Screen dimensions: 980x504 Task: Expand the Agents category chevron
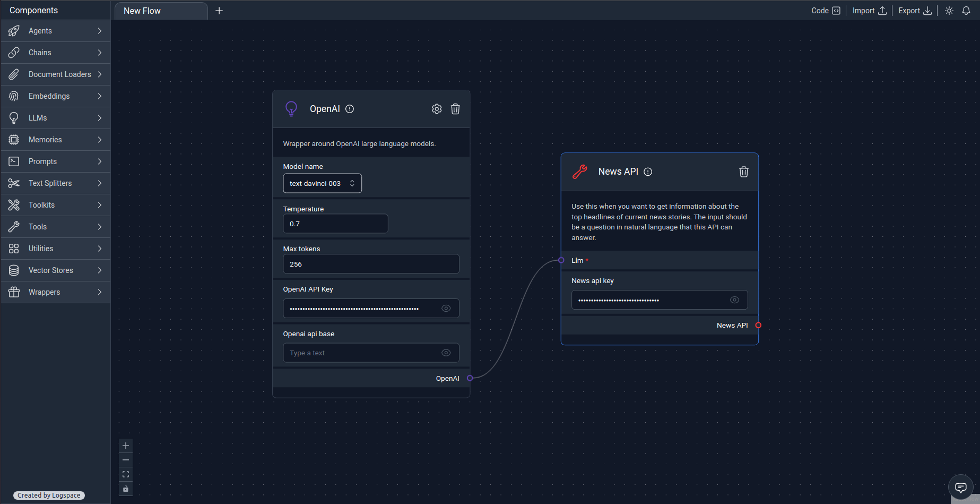click(100, 31)
